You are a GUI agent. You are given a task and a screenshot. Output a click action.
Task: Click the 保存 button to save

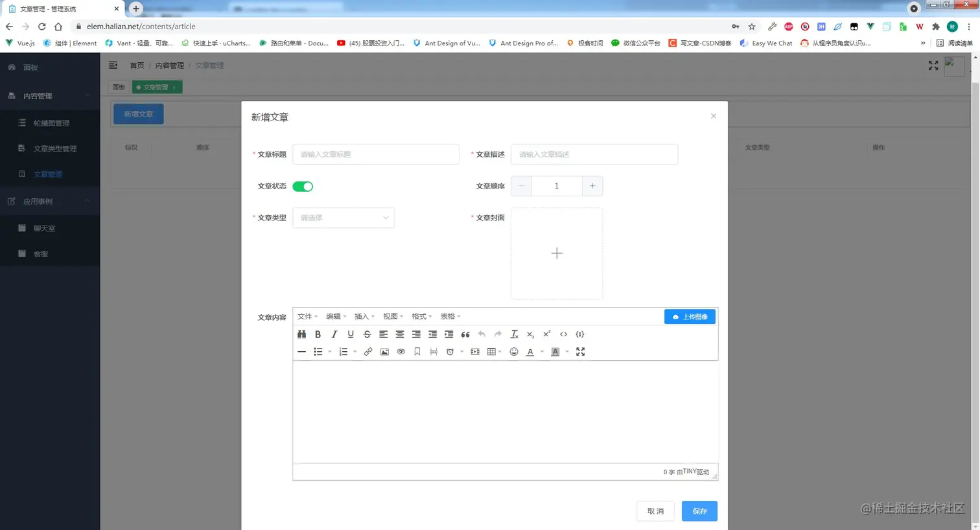click(x=699, y=511)
